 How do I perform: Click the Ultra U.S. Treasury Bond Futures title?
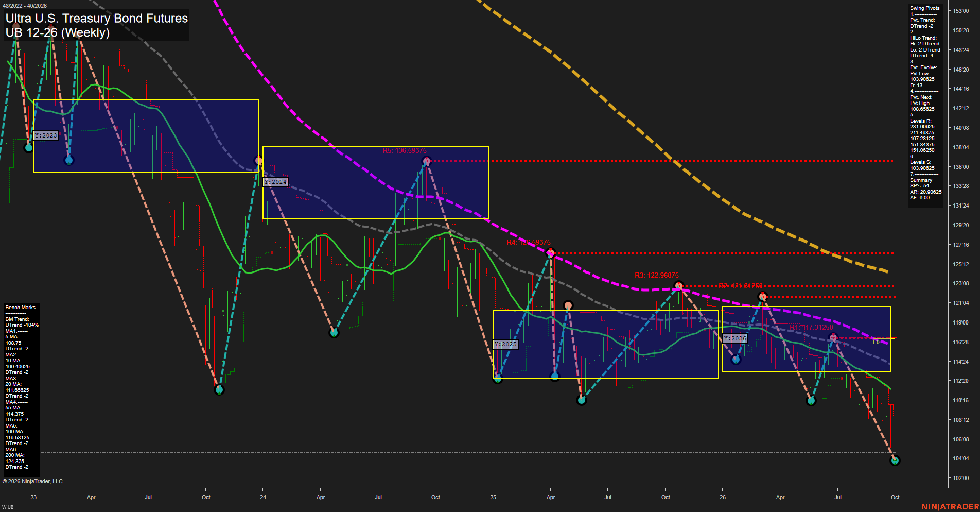click(97, 18)
